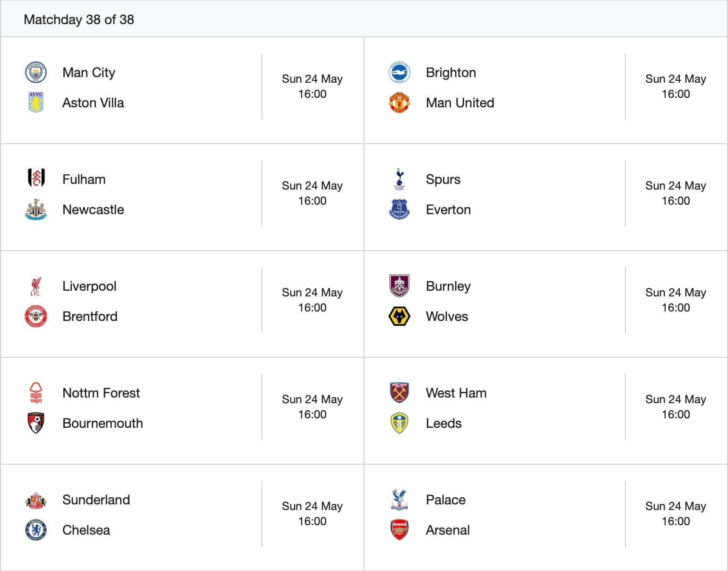This screenshot has width=728, height=571.
Task: Select the Liverpool vs Brentford match time
Action: 312,308
